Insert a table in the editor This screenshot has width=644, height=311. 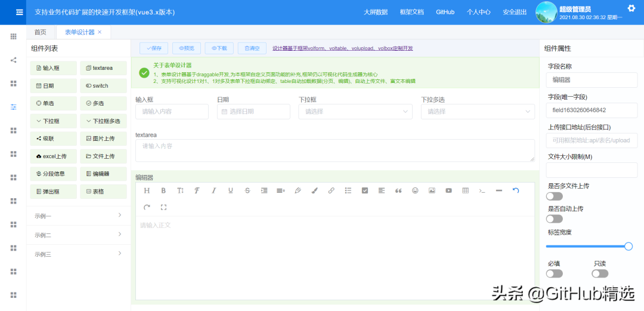465,190
